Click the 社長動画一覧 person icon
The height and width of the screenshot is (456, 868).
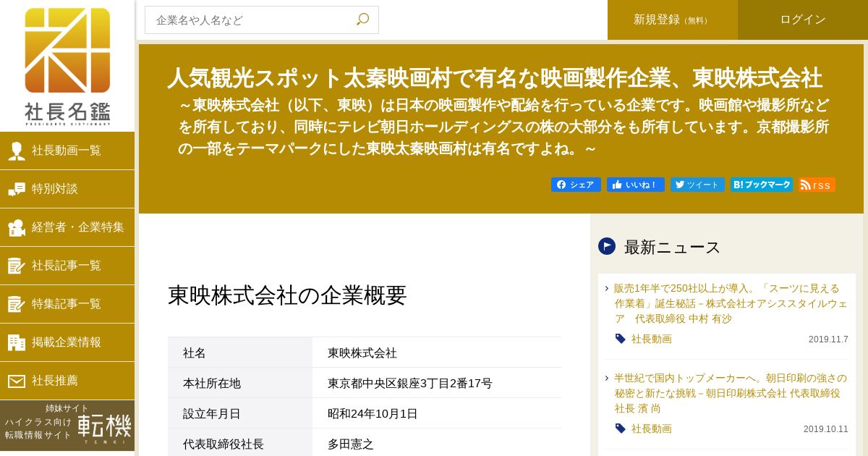coord(17,151)
